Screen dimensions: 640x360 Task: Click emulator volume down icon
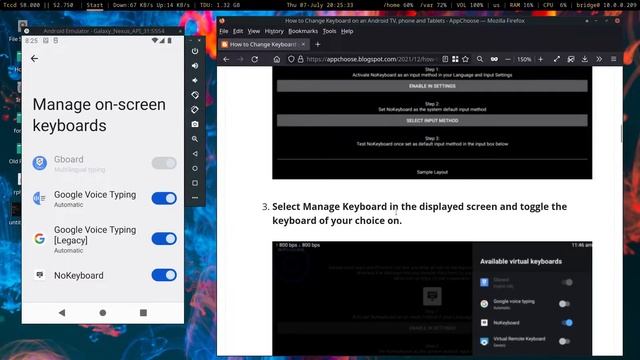pyautogui.click(x=195, y=80)
